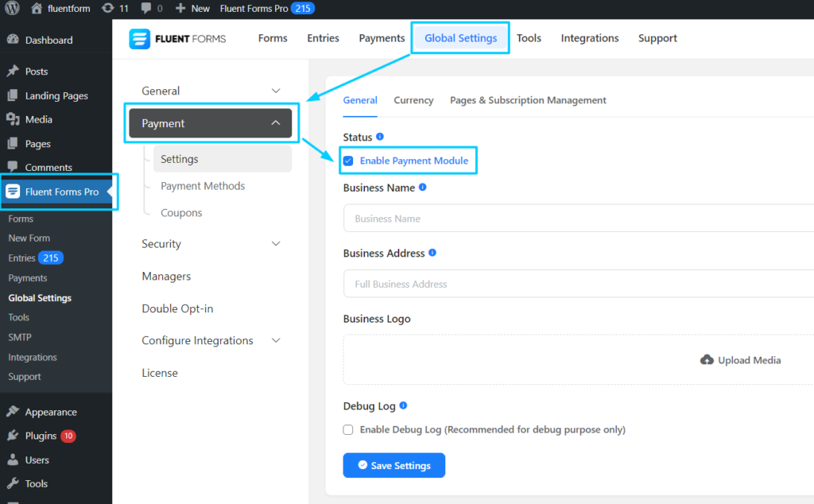This screenshot has height=504, width=814.
Task: Click the updates refresh icon
Action: (107, 8)
